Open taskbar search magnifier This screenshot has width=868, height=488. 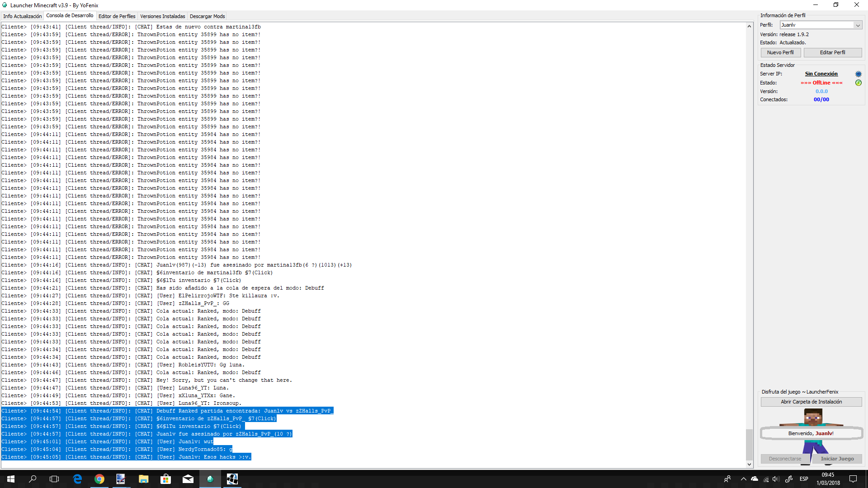click(33, 479)
